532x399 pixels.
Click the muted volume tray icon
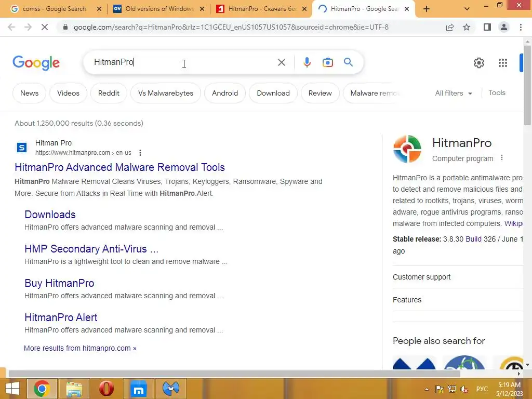(x=464, y=389)
